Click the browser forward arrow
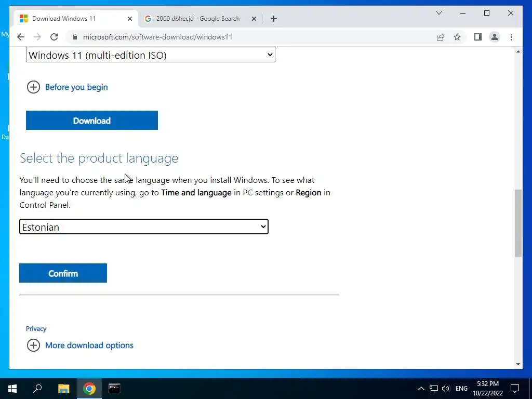The height and width of the screenshot is (399, 532). pos(37,37)
